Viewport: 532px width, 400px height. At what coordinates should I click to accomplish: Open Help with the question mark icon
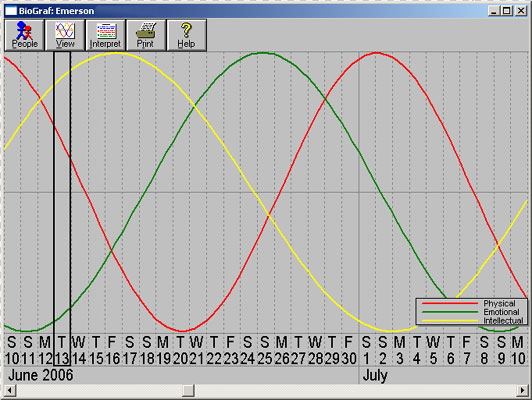tap(186, 35)
